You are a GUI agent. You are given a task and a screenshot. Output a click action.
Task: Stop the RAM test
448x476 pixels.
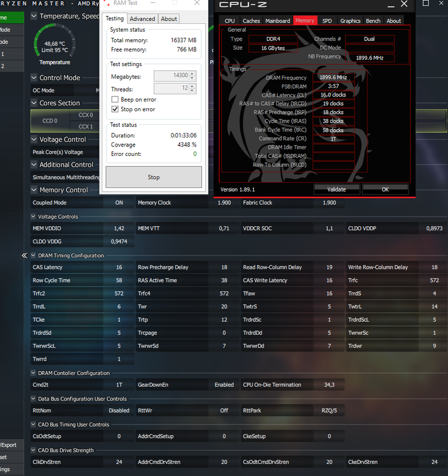pos(153,177)
